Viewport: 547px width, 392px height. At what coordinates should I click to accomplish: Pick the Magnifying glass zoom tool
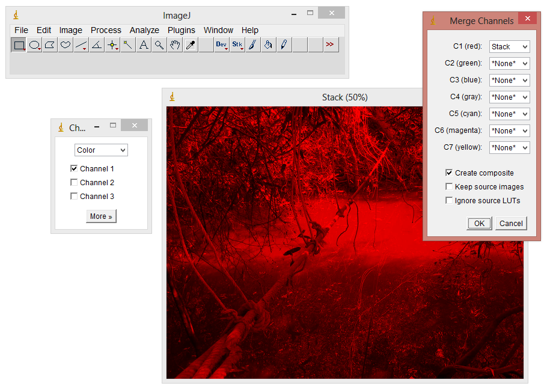point(159,44)
